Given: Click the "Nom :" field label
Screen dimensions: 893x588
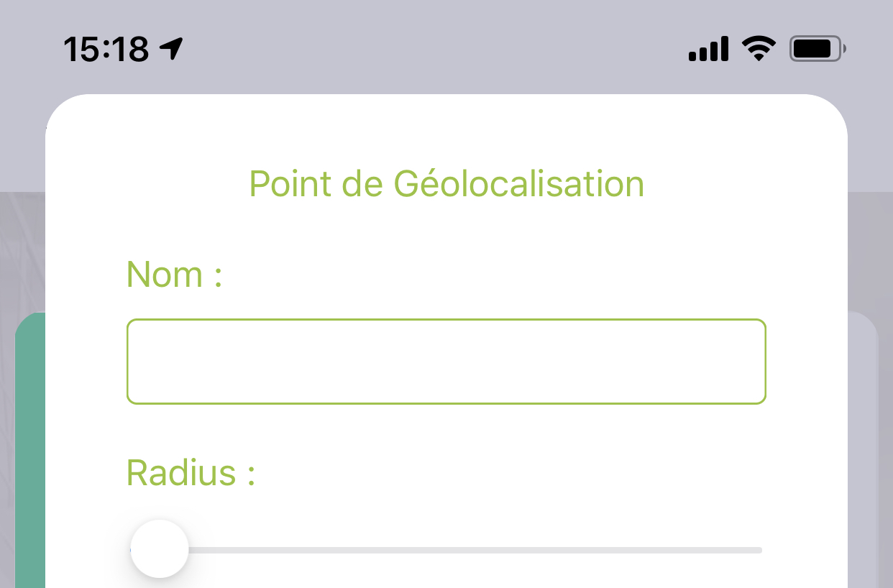Looking at the screenshot, I should tap(175, 275).
